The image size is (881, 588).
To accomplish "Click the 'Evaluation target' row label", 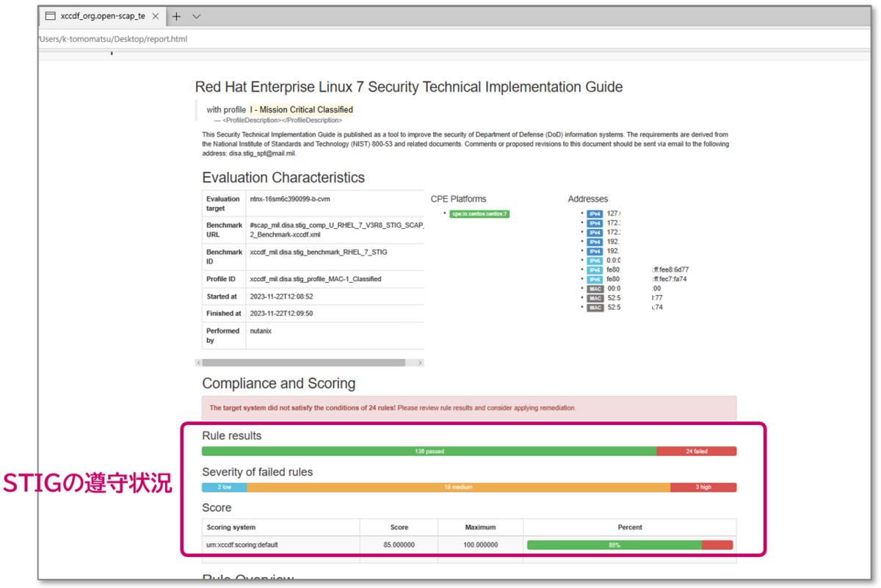I will pos(223,203).
